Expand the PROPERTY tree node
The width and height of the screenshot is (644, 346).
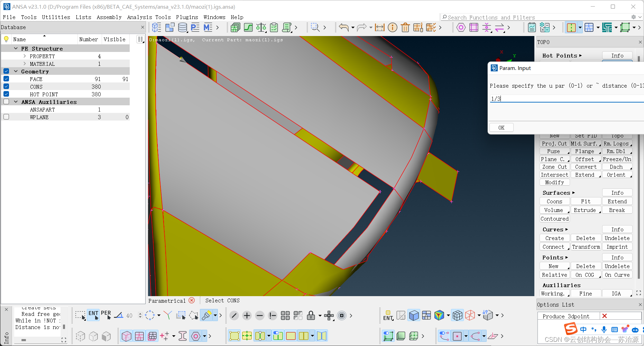25,56
